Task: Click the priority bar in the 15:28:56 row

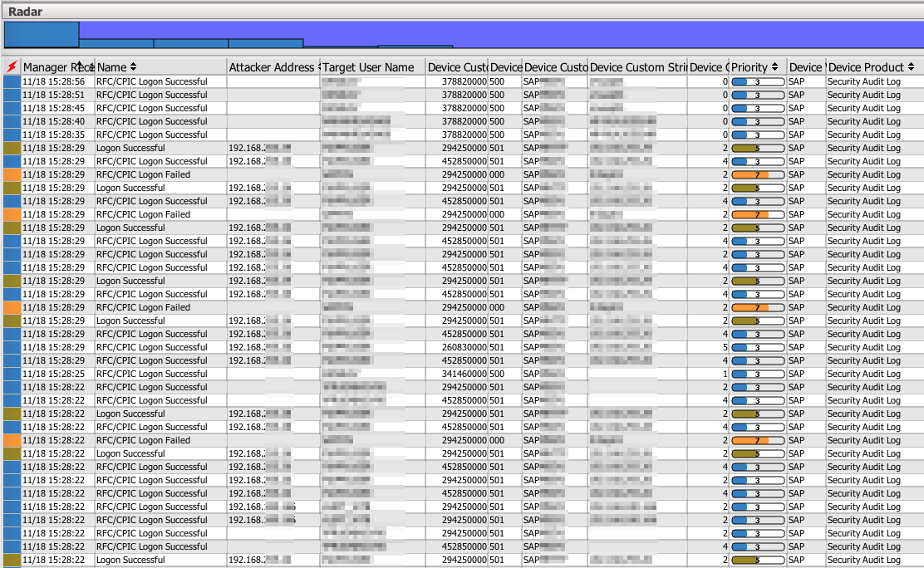Action: 758,82
